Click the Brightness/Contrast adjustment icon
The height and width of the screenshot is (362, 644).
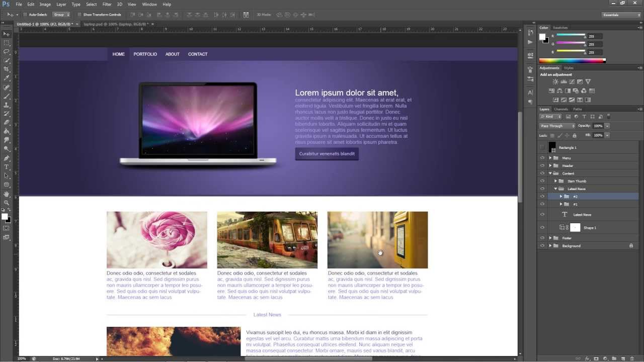coord(555,82)
